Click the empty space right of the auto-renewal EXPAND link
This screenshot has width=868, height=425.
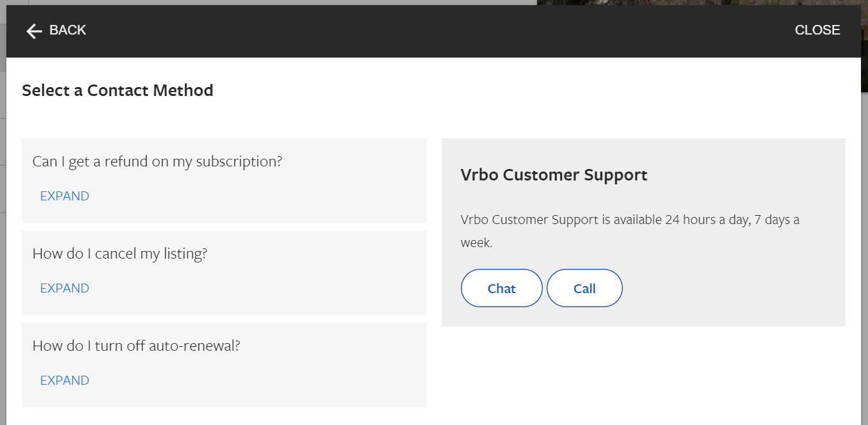click(x=256, y=380)
